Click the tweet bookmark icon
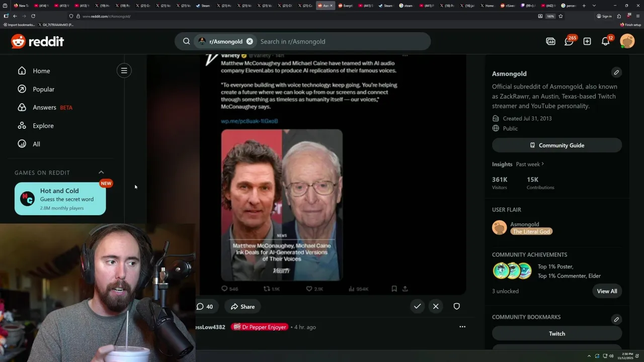Screen dimensions: 644x362 [394, 289]
